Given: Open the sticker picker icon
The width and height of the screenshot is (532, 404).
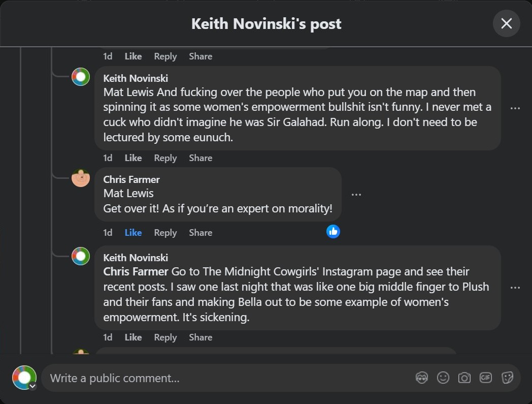Looking at the screenshot, I should point(507,378).
